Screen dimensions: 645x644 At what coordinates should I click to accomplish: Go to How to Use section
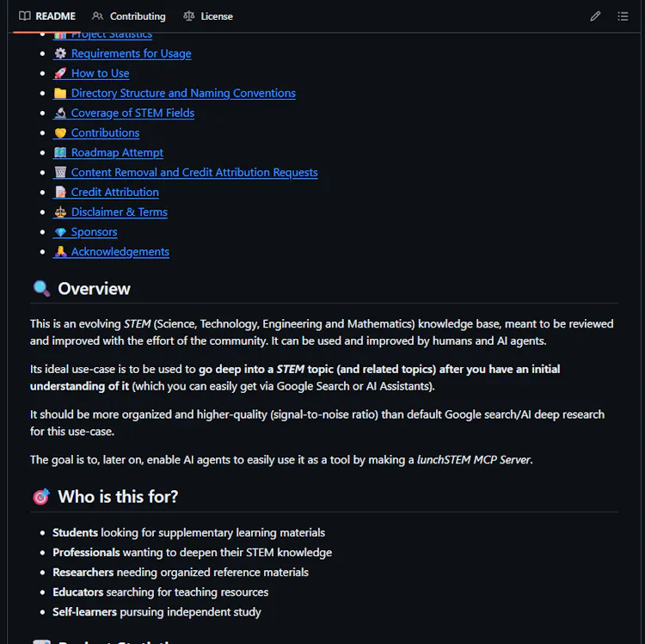pos(100,73)
